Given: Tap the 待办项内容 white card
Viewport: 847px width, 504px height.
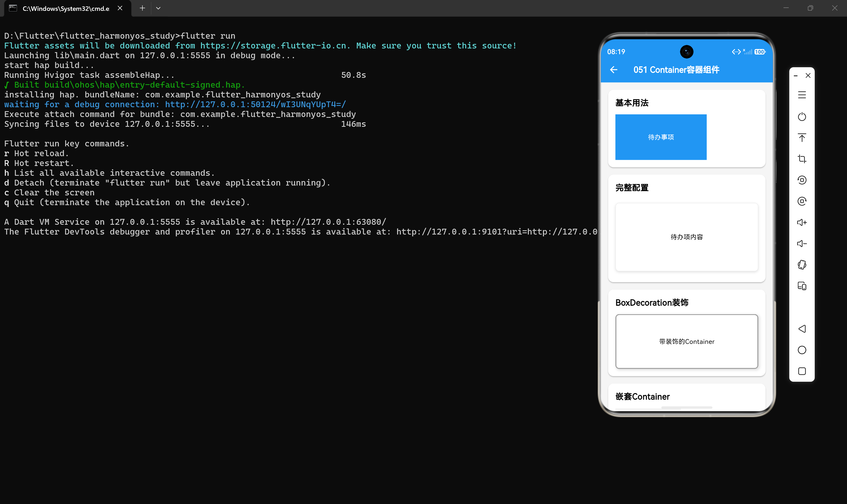Looking at the screenshot, I should coord(686,237).
